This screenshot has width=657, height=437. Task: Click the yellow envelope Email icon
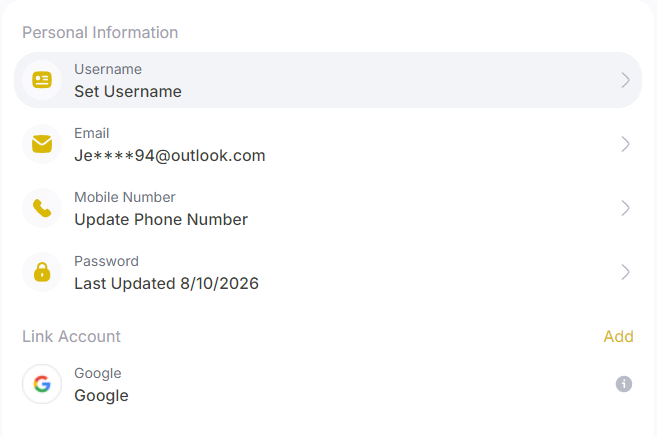tap(42, 144)
